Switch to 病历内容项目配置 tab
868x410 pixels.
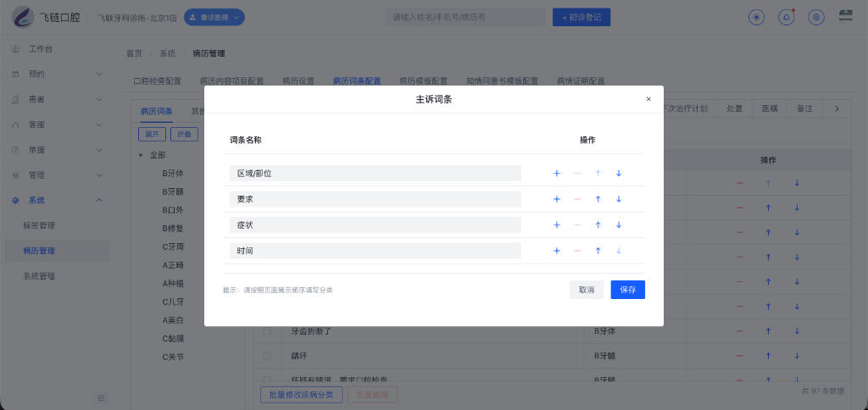[x=231, y=80]
